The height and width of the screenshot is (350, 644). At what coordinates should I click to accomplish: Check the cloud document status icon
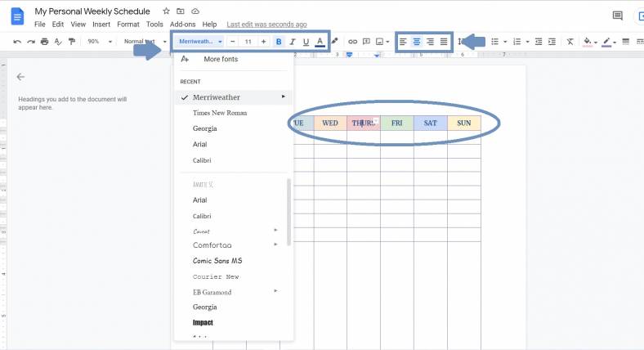point(195,11)
